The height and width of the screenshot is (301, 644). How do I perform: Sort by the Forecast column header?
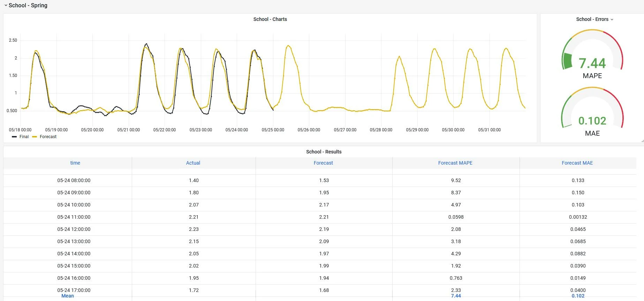323,163
